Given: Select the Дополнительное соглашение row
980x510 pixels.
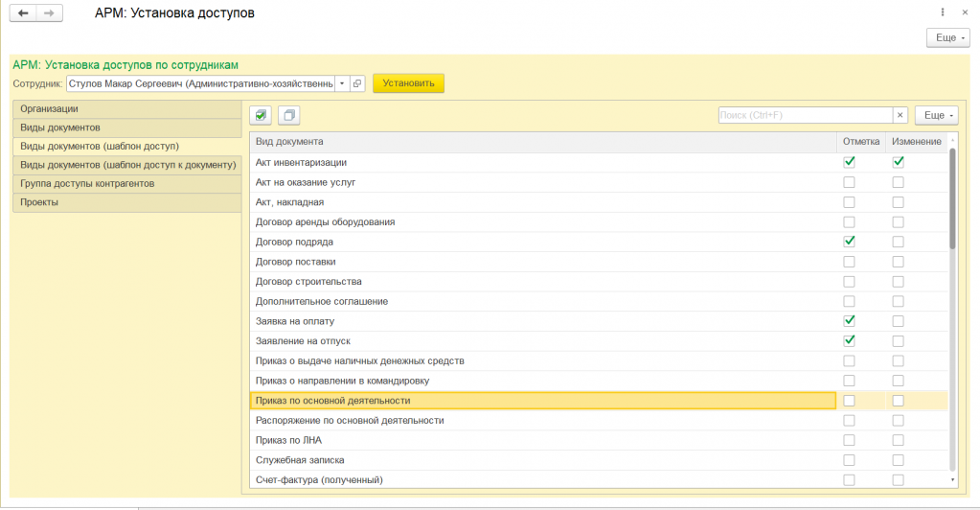Looking at the screenshot, I should pos(543,302).
